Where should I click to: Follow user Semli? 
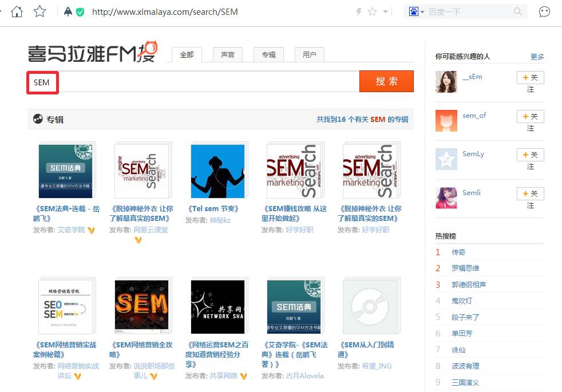click(x=531, y=194)
